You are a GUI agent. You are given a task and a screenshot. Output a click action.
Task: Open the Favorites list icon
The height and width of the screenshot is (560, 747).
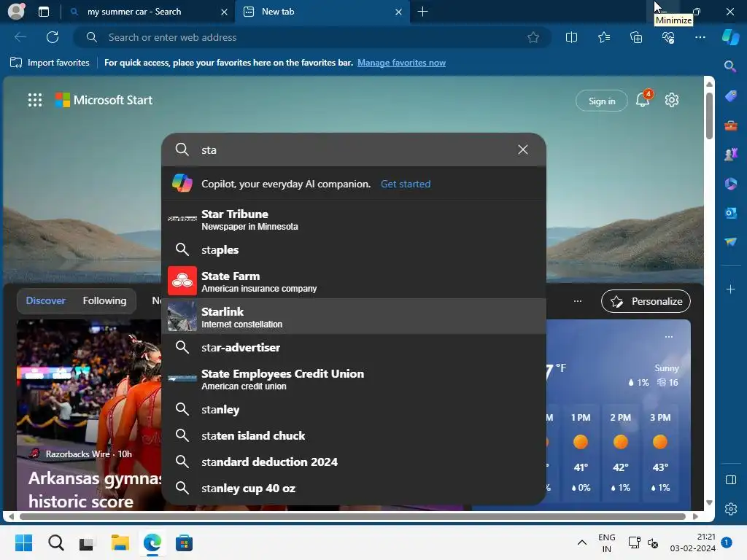[604, 37]
